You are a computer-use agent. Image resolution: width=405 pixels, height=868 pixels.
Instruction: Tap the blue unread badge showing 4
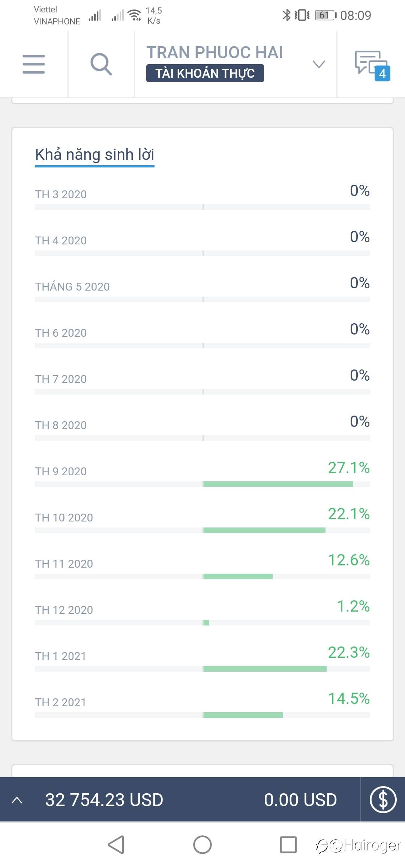tap(382, 73)
